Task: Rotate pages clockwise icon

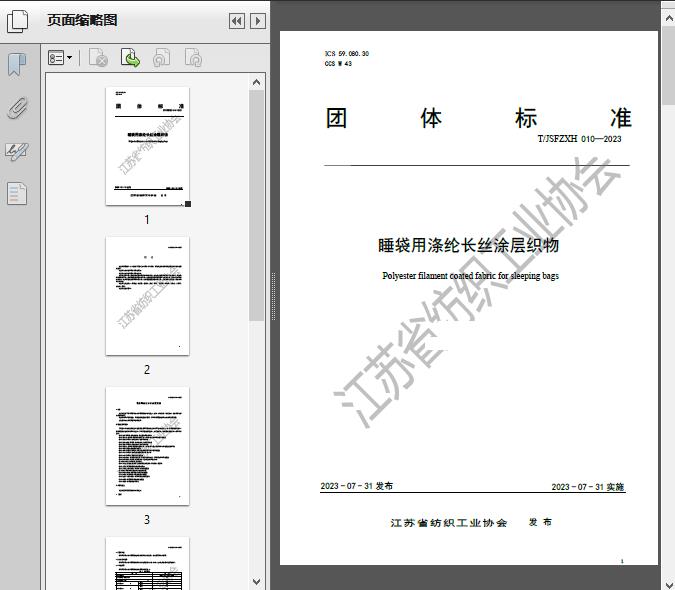Action: pyautogui.click(x=193, y=58)
